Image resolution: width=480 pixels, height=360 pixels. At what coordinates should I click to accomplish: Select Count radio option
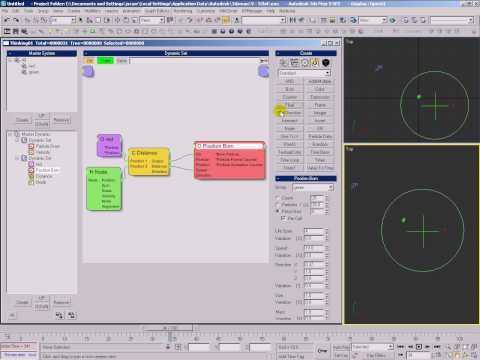pos(277,198)
